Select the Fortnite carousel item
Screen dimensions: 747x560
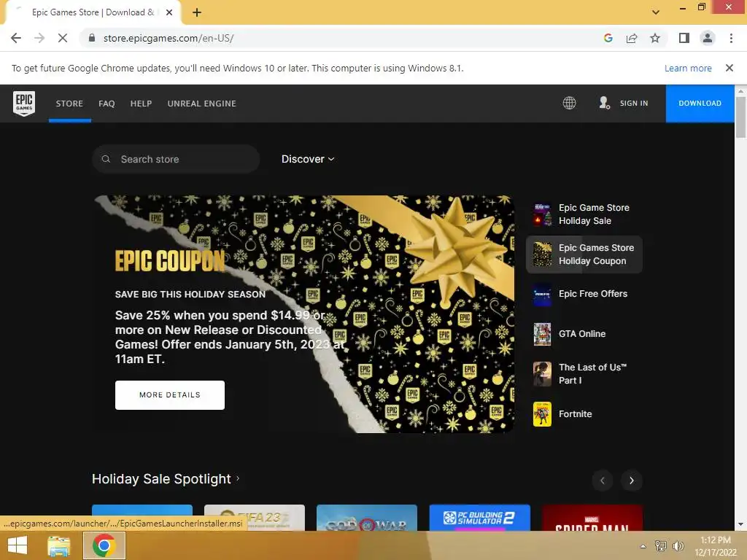coord(584,414)
